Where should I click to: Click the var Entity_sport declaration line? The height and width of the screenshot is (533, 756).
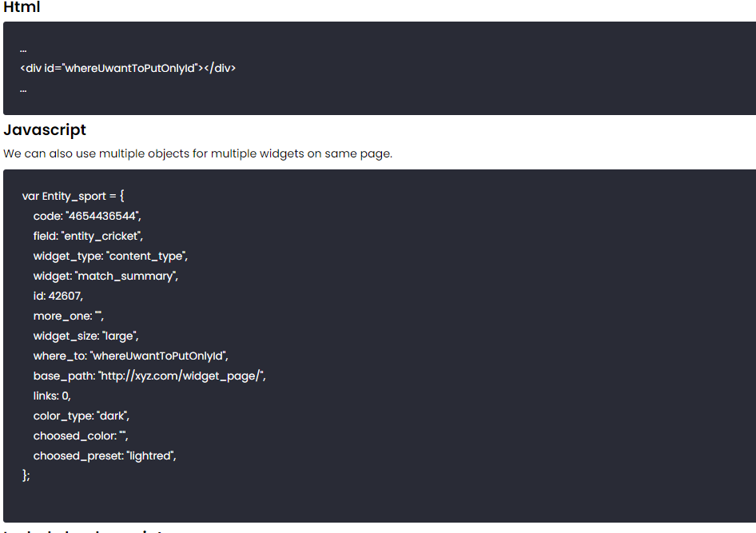(74, 196)
